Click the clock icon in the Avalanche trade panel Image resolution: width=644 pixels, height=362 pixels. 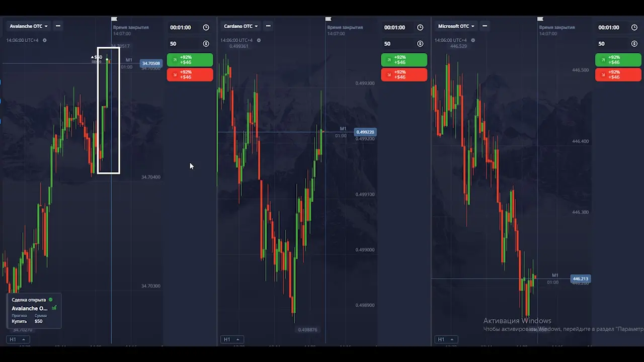pyautogui.click(x=206, y=28)
